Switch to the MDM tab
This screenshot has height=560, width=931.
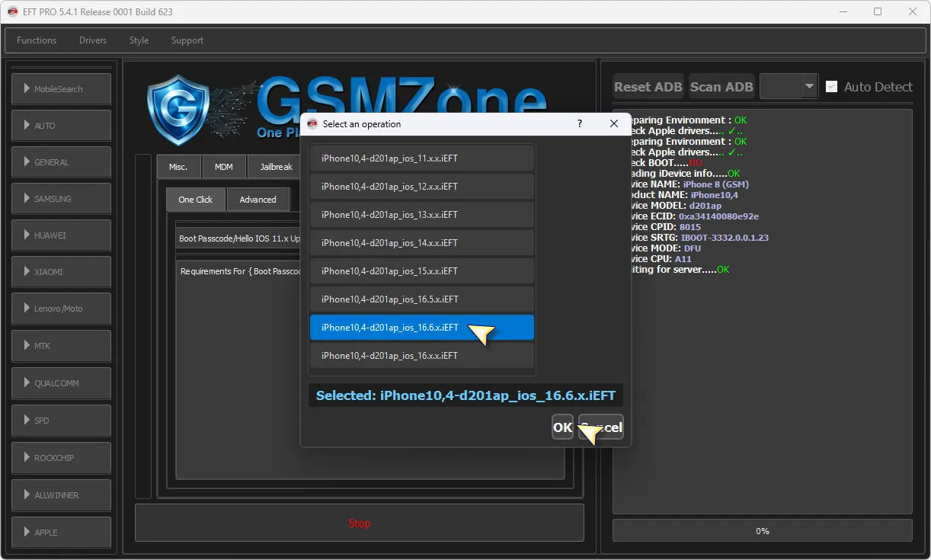point(224,167)
